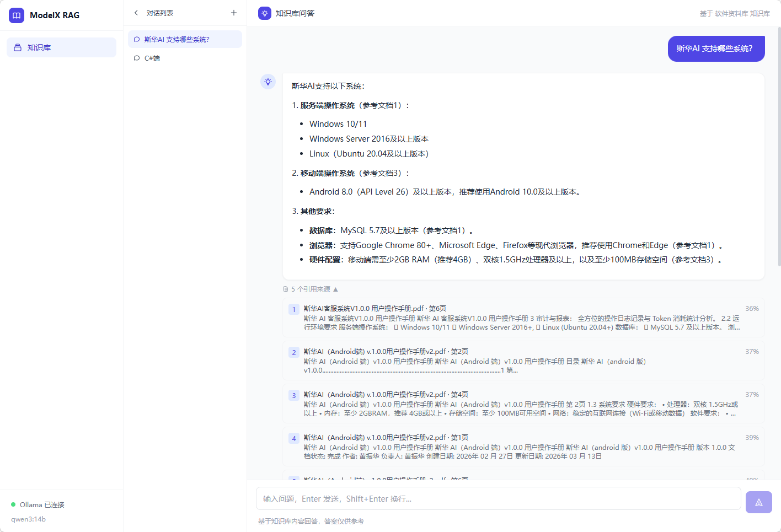Click the ModelX RAG logo icon

pyautogui.click(x=17, y=15)
